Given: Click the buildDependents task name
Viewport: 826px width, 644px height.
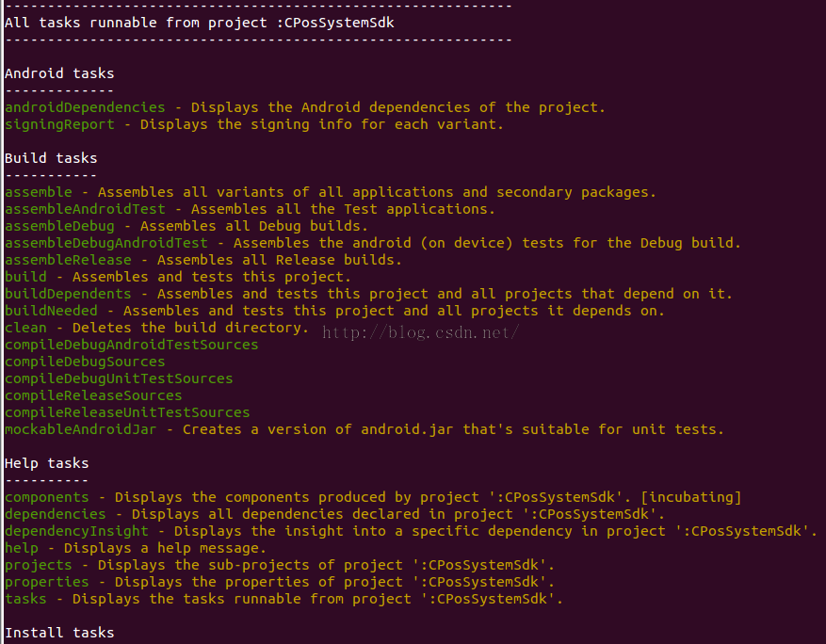Looking at the screenshot, I should (68, 294).
